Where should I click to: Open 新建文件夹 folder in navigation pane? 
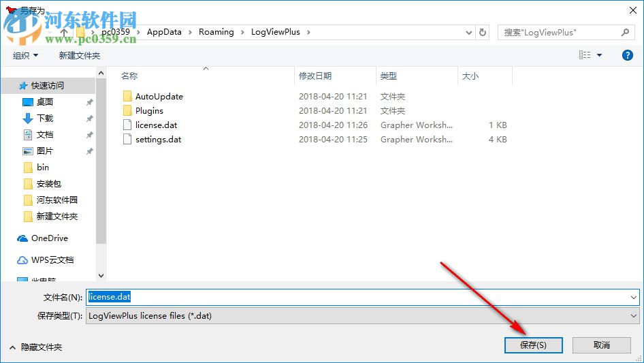coord(57,217)
